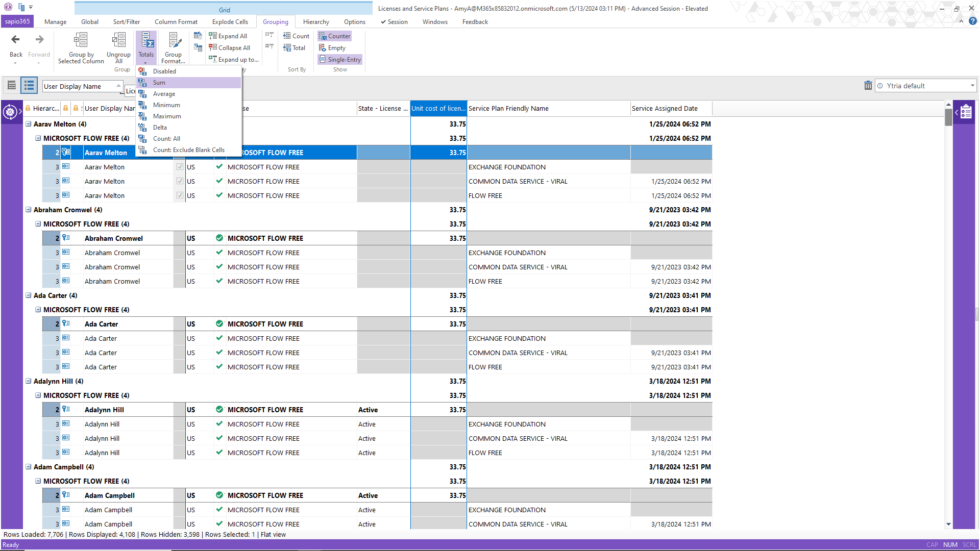Toggle checkbox in Aarav Melton COMMON DATA SERVICE row
This screenshot has width=980, height=551.
pos(180,181)
